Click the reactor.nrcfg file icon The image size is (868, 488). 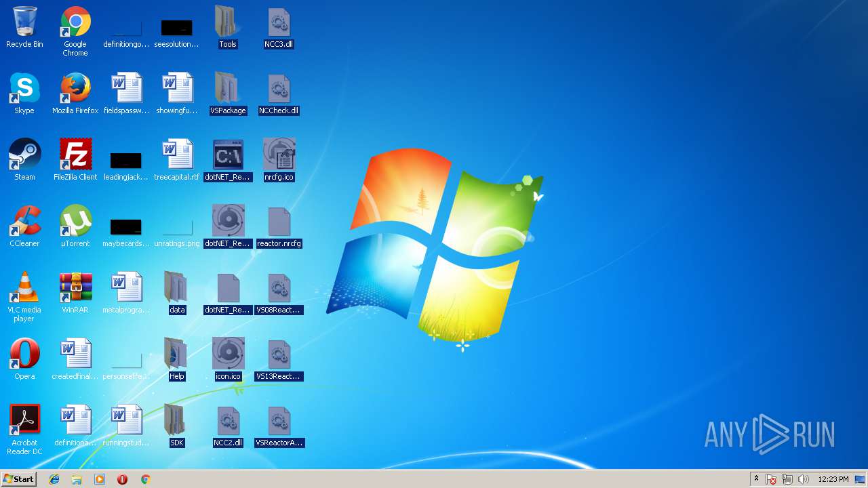[x=279, y=227]
